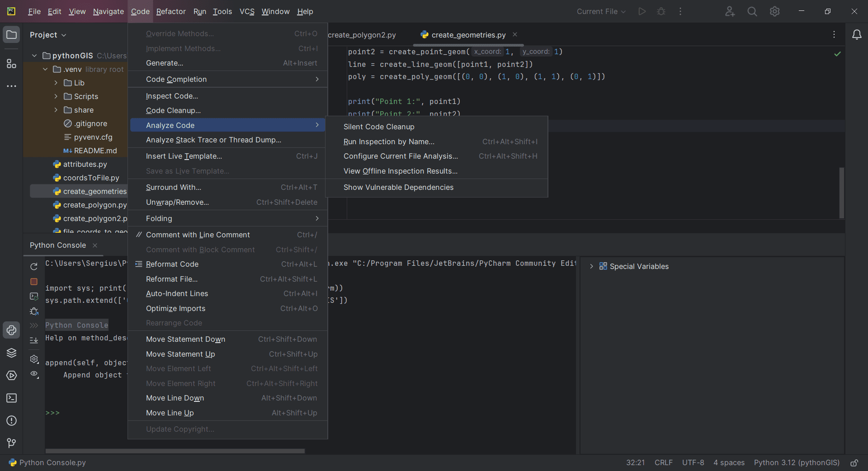The height and width of the screenshot is (471, 868).
Task: Expand the Special Variables node
Action: (591, 266)
